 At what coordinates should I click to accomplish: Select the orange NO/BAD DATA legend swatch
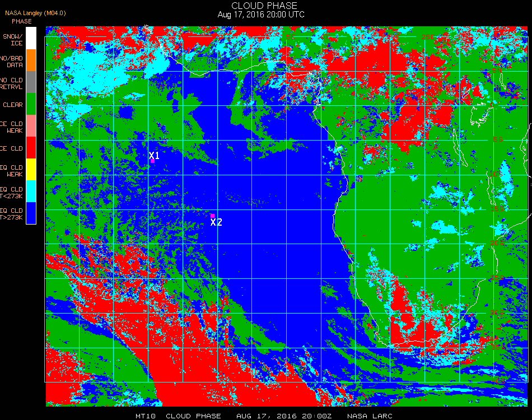[x=31, y=60]
